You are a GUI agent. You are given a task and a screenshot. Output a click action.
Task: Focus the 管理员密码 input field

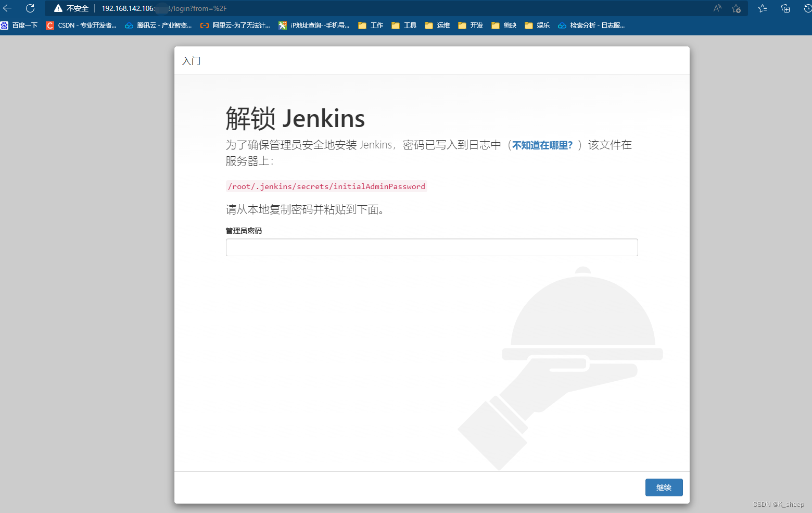pyautogui.click(x=432, y=247)
